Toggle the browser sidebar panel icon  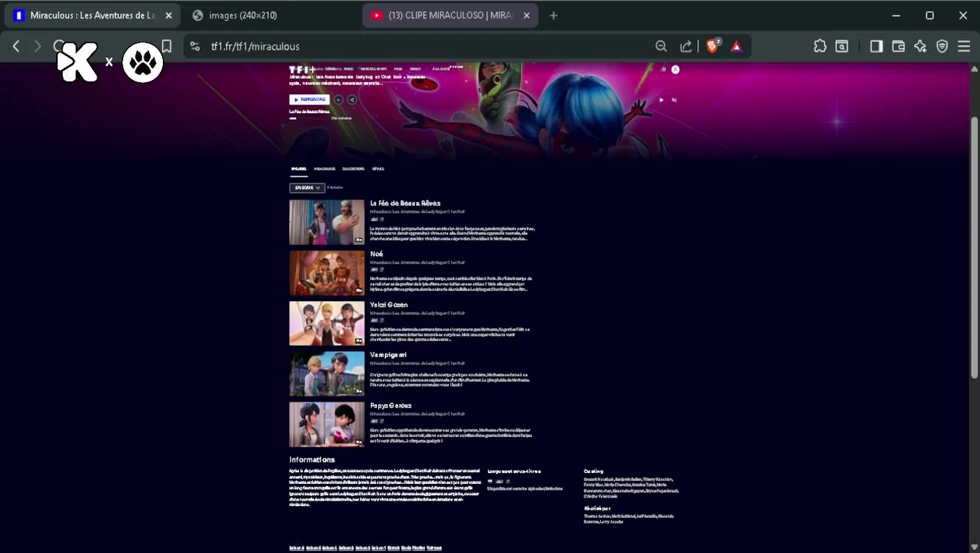coord(876,47)
